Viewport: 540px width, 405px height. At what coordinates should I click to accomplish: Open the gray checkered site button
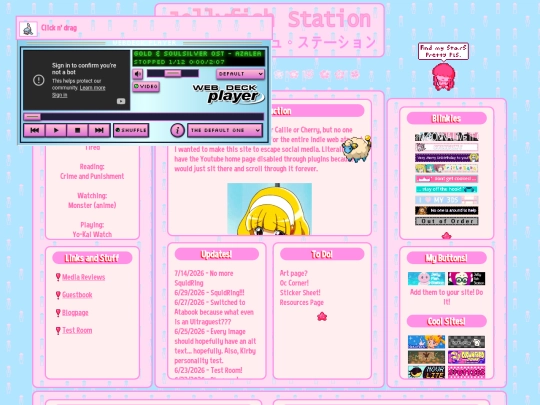pyautogui.click(x=466, y=342)
